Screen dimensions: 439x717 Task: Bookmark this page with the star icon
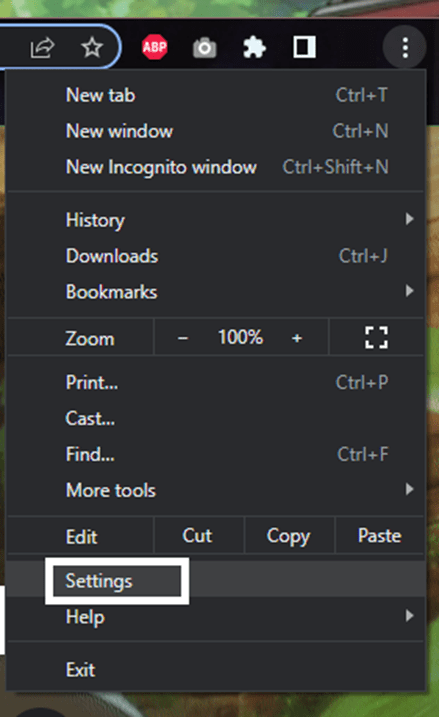92,47
